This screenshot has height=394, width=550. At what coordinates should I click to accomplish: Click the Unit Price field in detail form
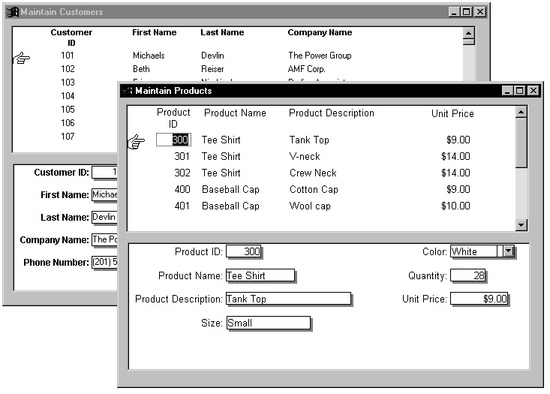[x=479, y=299]
